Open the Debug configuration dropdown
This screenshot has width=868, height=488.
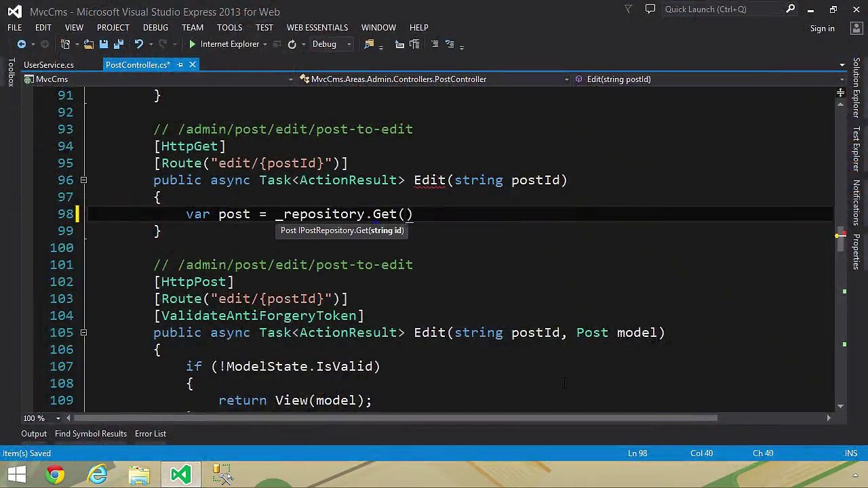click(332, 44)
